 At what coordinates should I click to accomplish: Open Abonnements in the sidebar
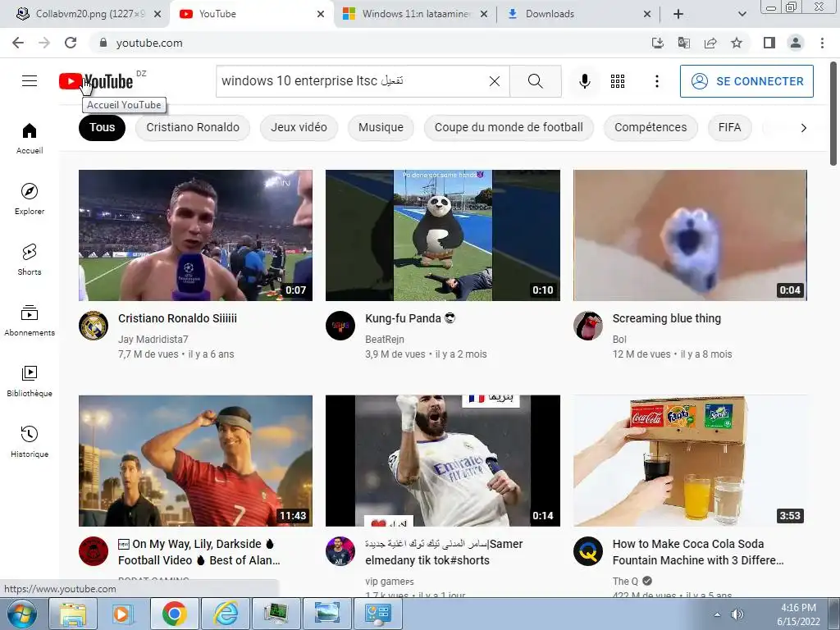pyautogui.click(x=30, y=321)
